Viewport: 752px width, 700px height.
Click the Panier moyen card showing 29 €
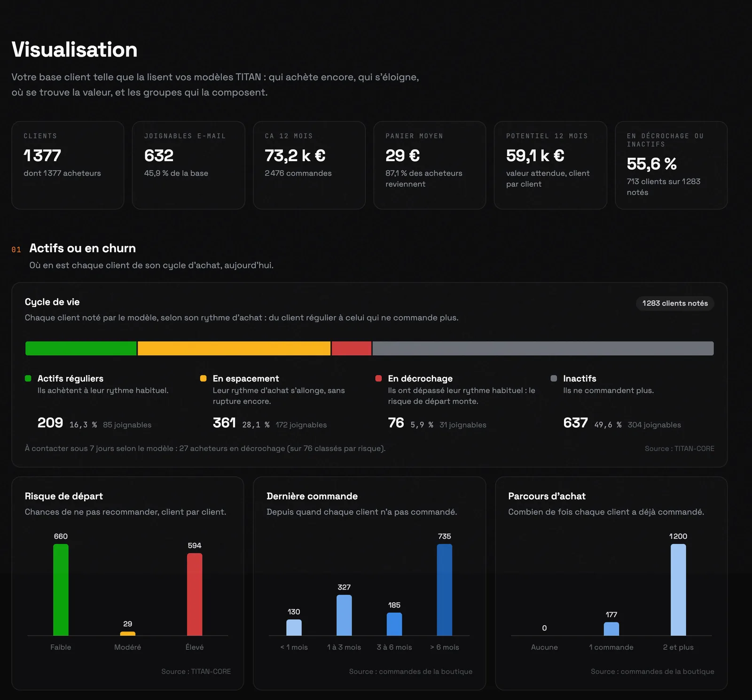pyautogui.click(x=430, y=165)
